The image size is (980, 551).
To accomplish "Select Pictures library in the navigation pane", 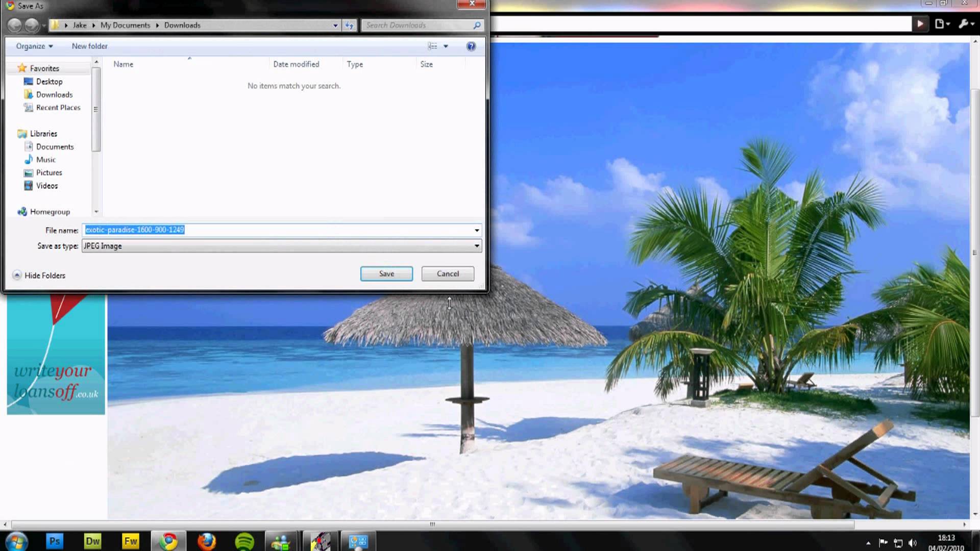I will point(49,173).
